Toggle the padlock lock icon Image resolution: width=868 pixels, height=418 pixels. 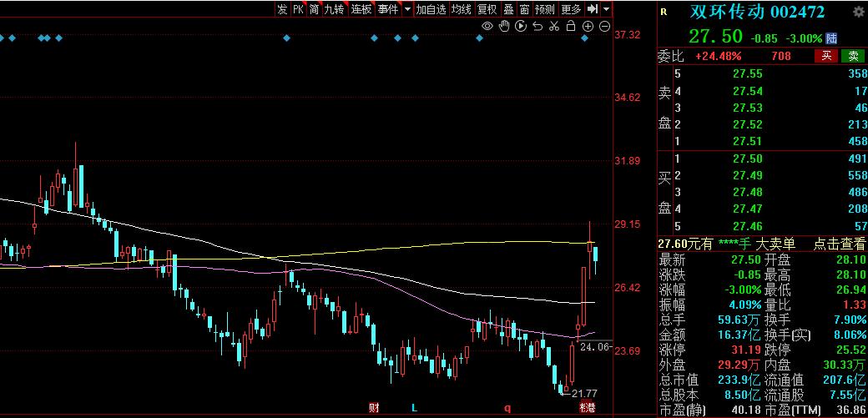(571, 26)
